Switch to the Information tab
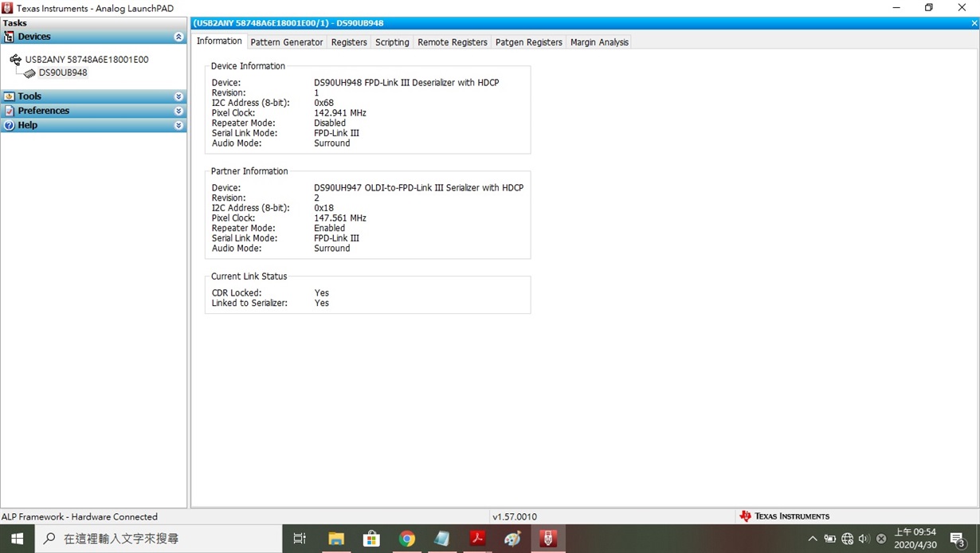The height and width of the screenshot is (553, 980). [219, 41]
